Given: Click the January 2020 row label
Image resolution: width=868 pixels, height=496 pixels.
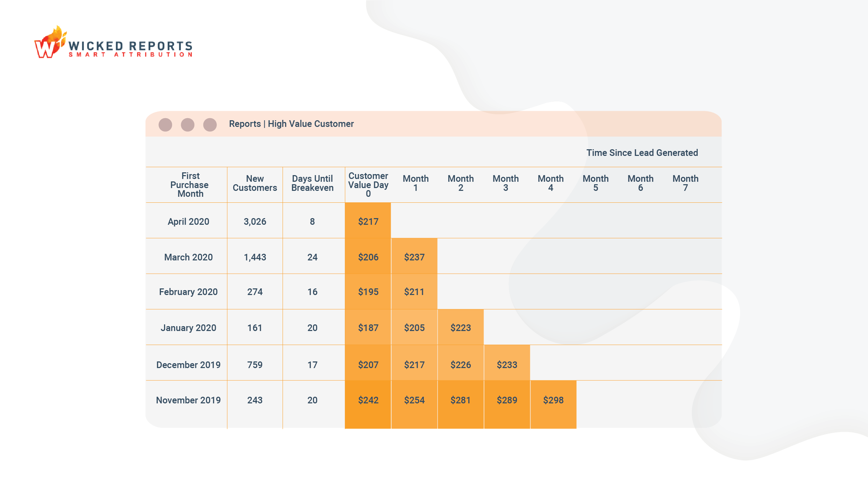Looking at the screenshot, I should 188,328.
